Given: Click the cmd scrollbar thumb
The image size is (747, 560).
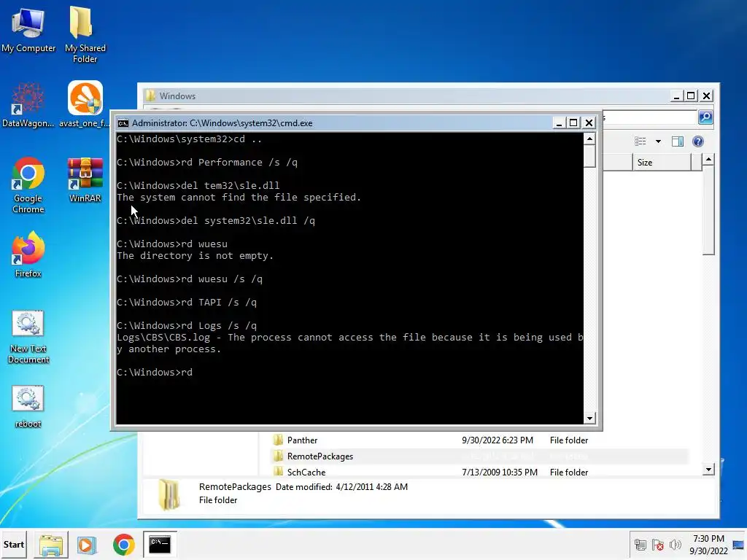Looking at the screenshot, I should [x=589, y=156].
